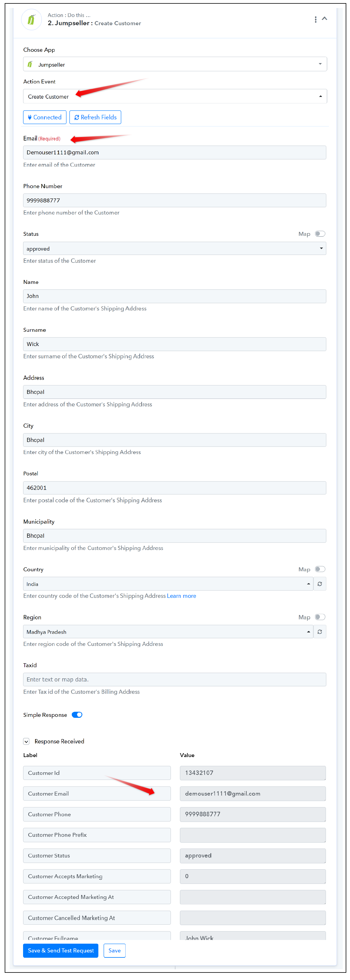Open the Action Event dropdown
The image size is (350, 980).
pyautogui.click(x=175, y=96)
